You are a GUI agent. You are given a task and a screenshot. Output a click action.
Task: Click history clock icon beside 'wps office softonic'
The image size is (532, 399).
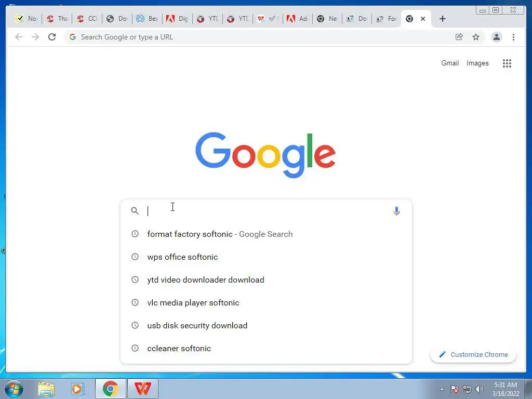point(135,257)
